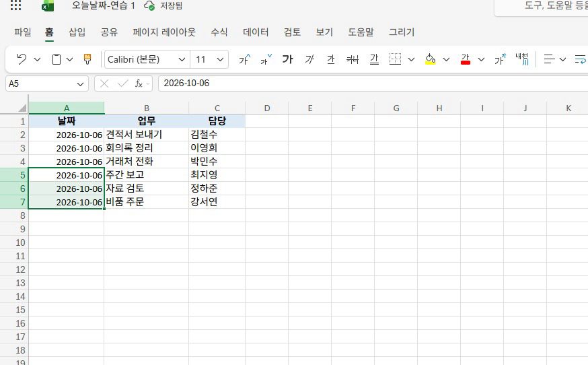This screenshot has width=588, height=365.
Task: Toggle underline formatting
Action: click(x=331, y=59)
